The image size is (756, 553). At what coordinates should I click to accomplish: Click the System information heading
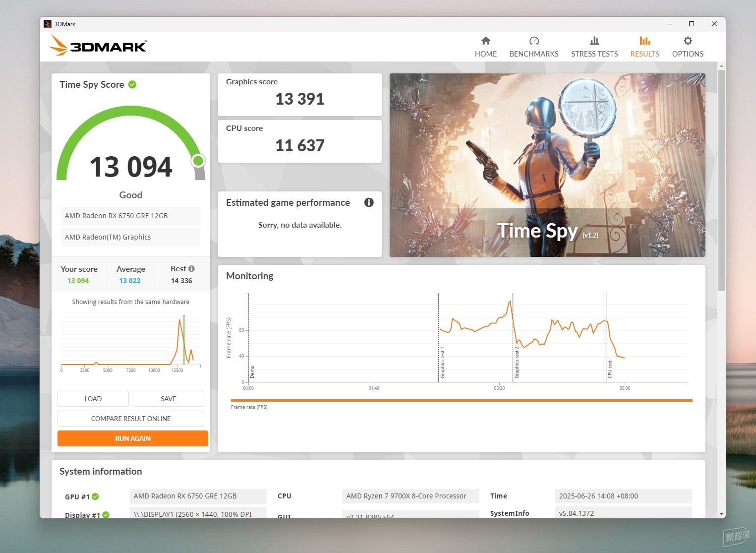tap(101, 471)
